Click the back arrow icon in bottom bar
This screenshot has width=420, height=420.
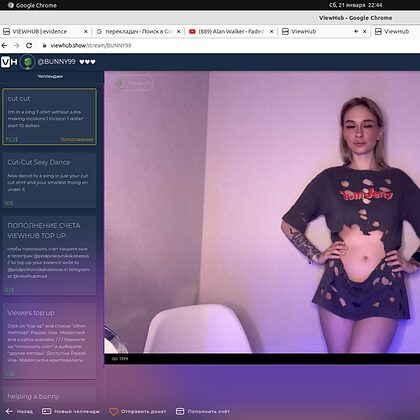click(x=9, y=411)
